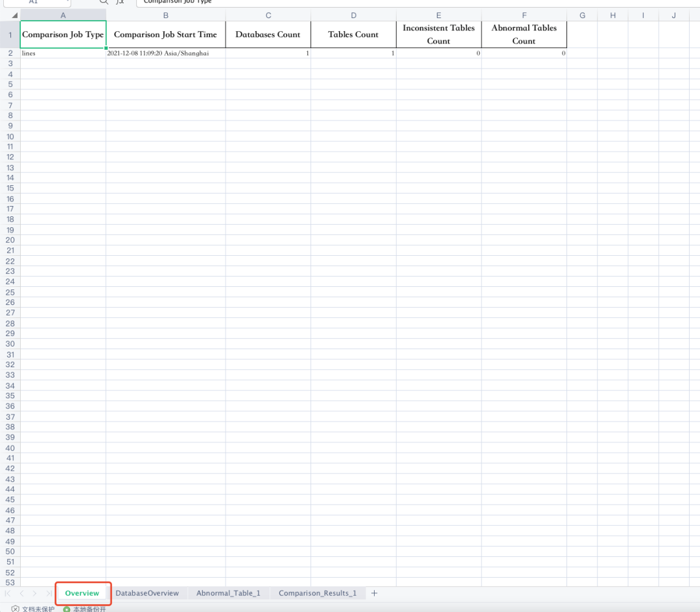Select column E header

[x=439, y=16]
